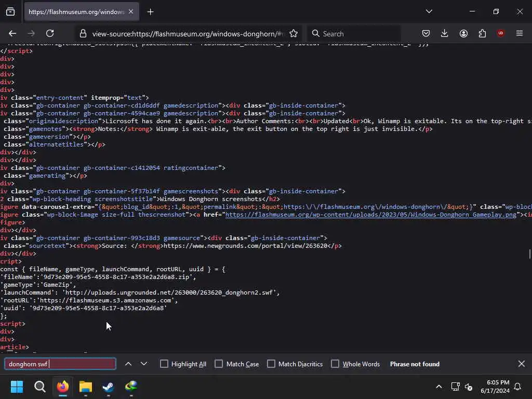Open the clock showing 6:05 PM

click(x=495, y=387)
